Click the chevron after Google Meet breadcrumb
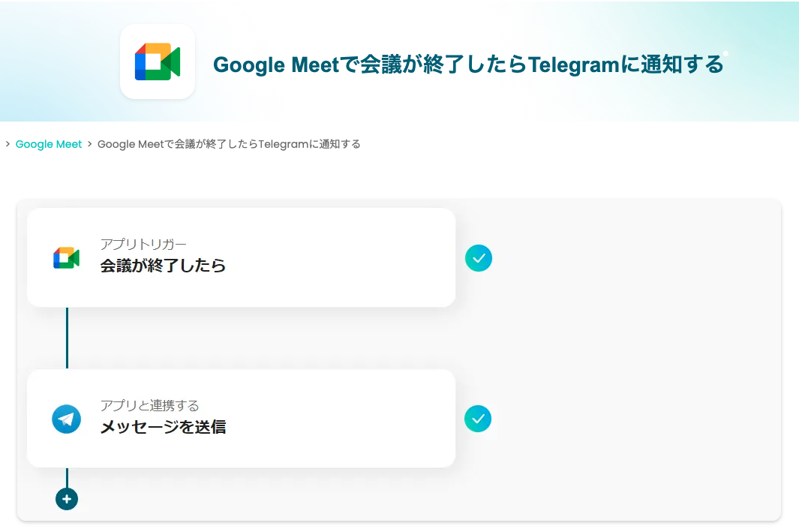The image size is (799, 532). (90, 144)
